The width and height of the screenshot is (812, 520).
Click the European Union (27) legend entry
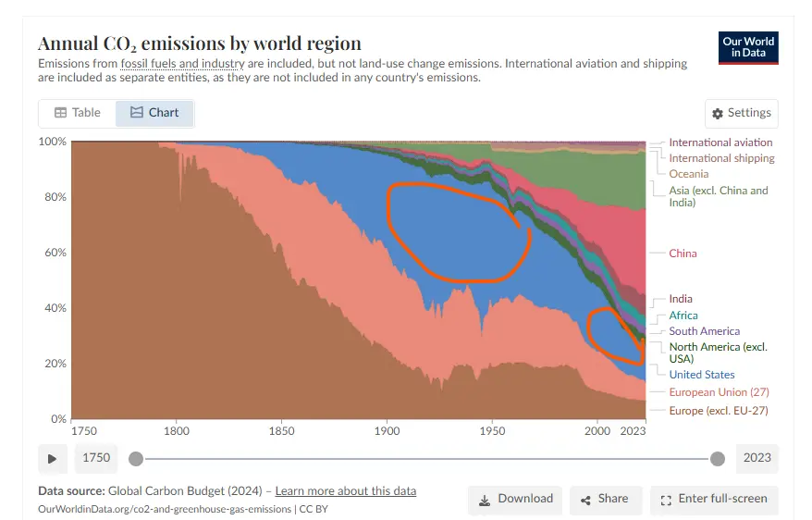[x=719, y=392]
